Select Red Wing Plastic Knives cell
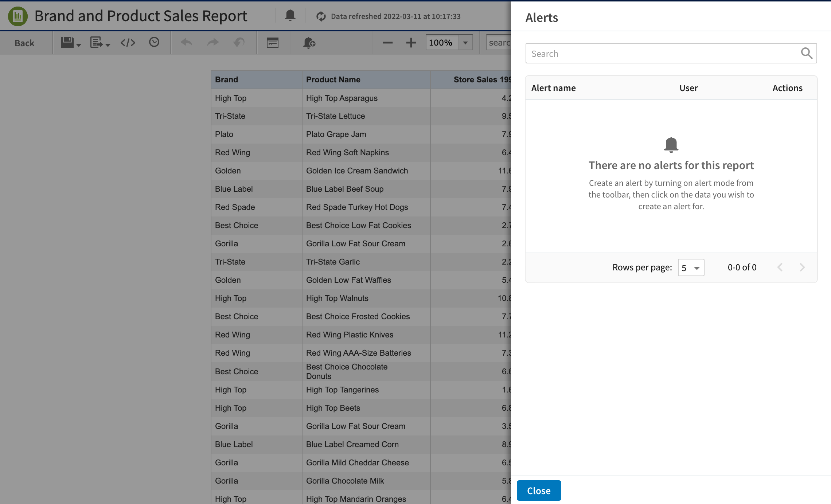This screenshot has width=831, height=504. tap(366, 335)
